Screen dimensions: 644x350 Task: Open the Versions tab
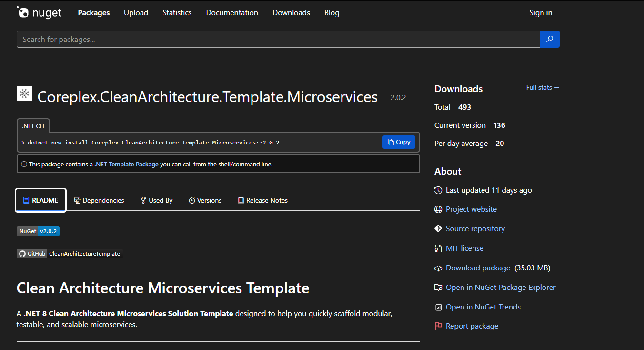coord(205,200)
